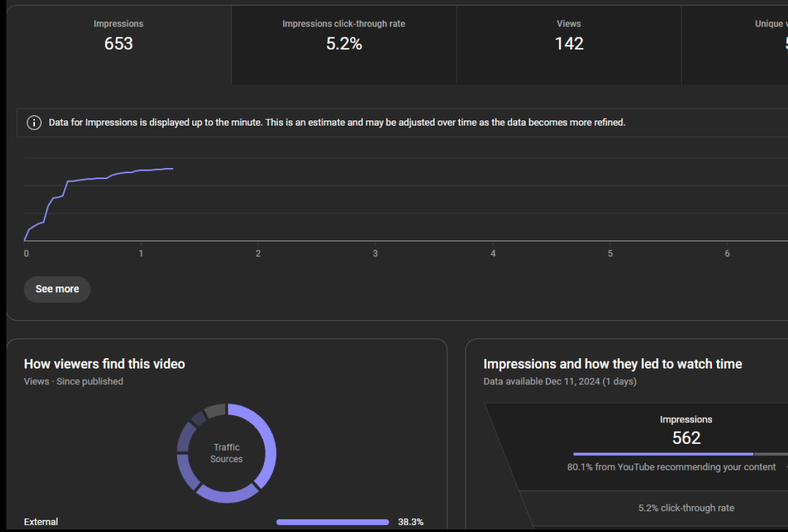Click the 5.2% click-through rate funnel row
Viewport: 788px width, 532px height.
point(686,508)
